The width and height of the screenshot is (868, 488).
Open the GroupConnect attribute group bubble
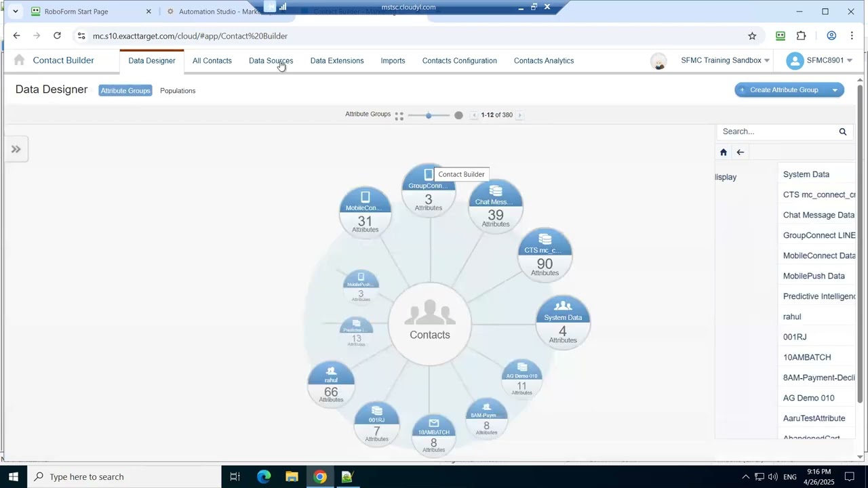point(428,191)
